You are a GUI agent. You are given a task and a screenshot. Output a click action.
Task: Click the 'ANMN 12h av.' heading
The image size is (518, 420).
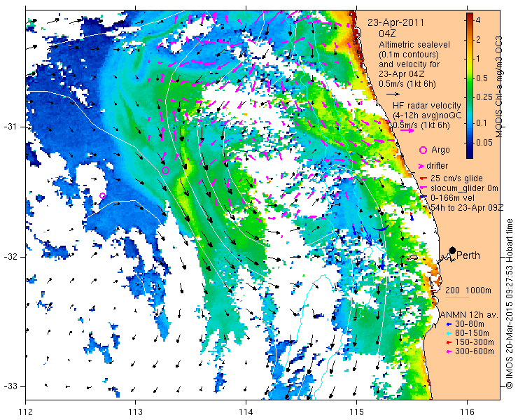(x=469, y=314)
